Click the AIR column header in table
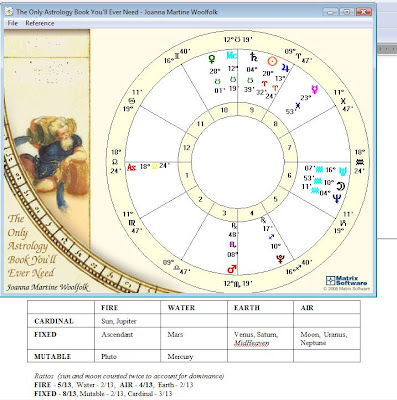397x400 pixels. (x=307, y=308)
